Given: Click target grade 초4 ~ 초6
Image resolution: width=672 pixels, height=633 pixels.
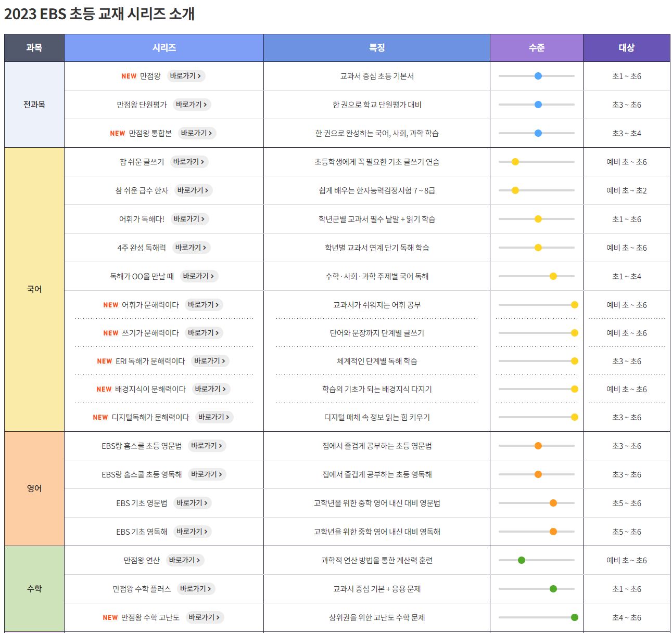Looking at the screenshot, I should [627, 617].
